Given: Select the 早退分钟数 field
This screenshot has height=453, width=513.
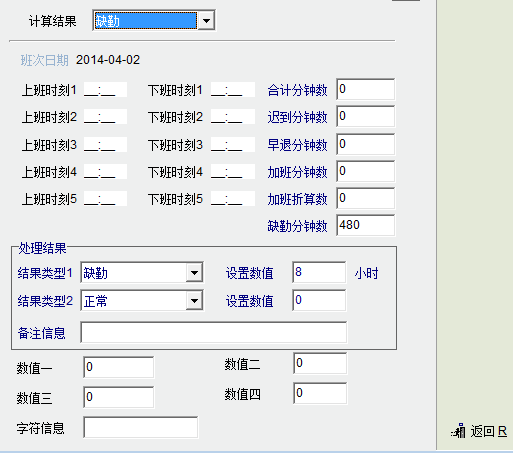Looking at the screenshot, I should pos(366,144).
